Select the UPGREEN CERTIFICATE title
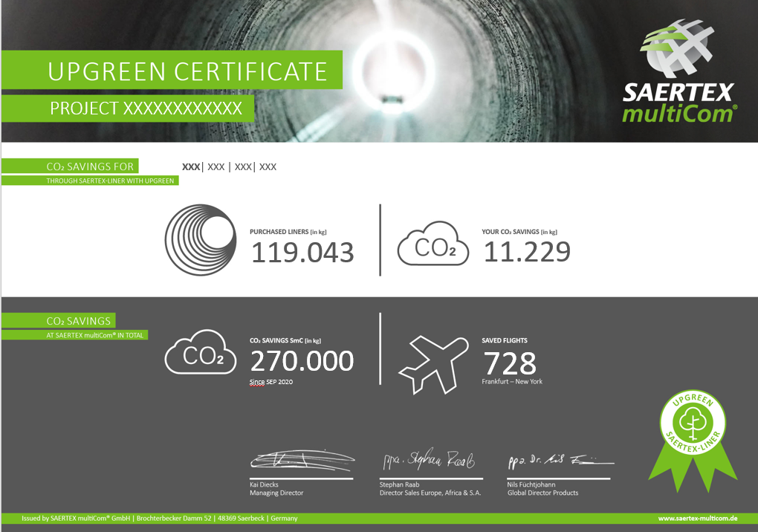This screenshot has height=532, width=758. [x=187, y=71]
